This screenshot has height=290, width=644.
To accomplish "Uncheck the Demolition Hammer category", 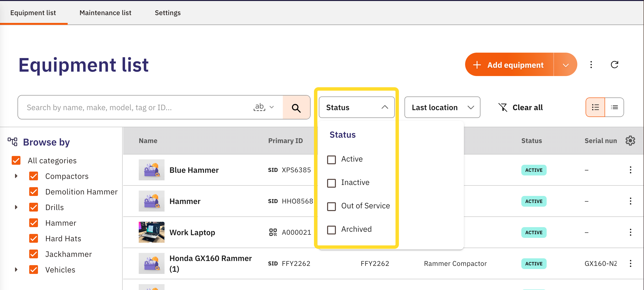I will click(34, 192).
